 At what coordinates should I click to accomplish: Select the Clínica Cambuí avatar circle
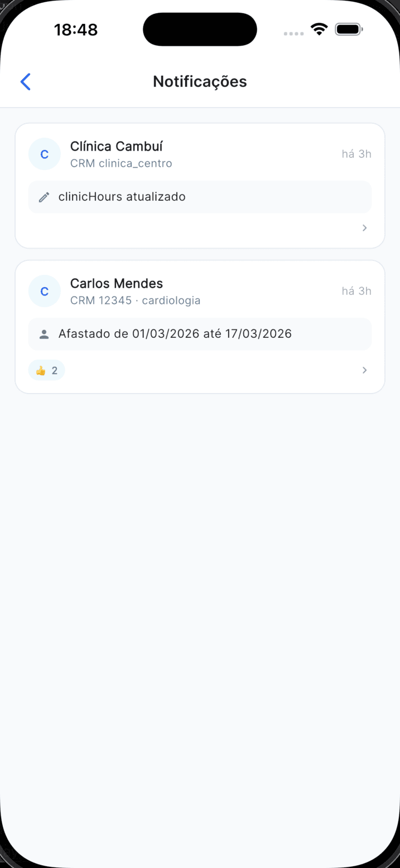(45, 154)
